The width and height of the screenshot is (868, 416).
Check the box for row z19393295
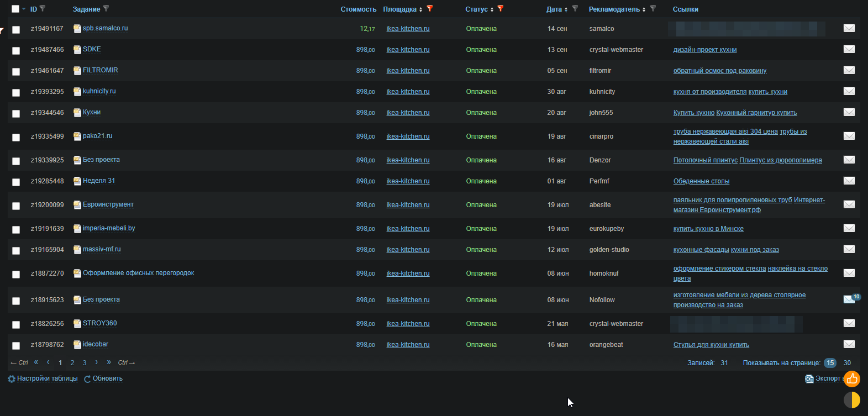(x=16, y=93)
